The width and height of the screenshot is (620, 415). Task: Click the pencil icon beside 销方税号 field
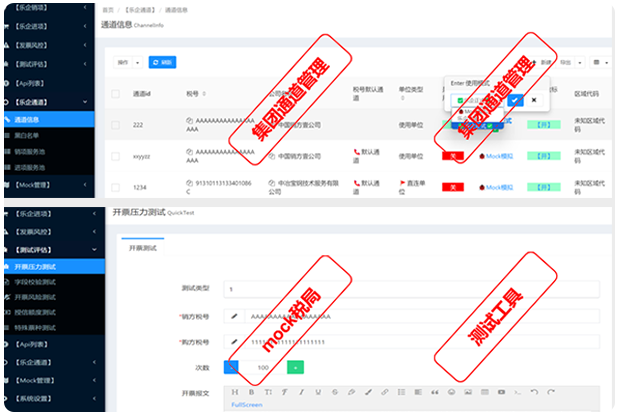click(234, 315)
